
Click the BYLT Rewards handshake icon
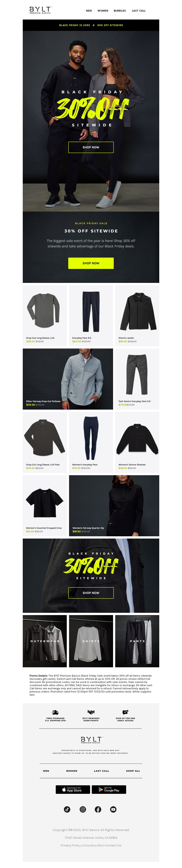pos(91,712)
